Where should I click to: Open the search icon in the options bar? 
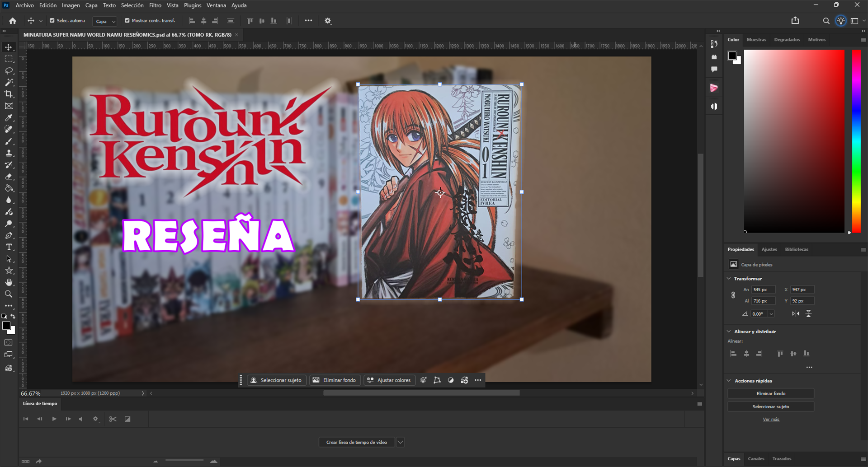pos(826,21)
